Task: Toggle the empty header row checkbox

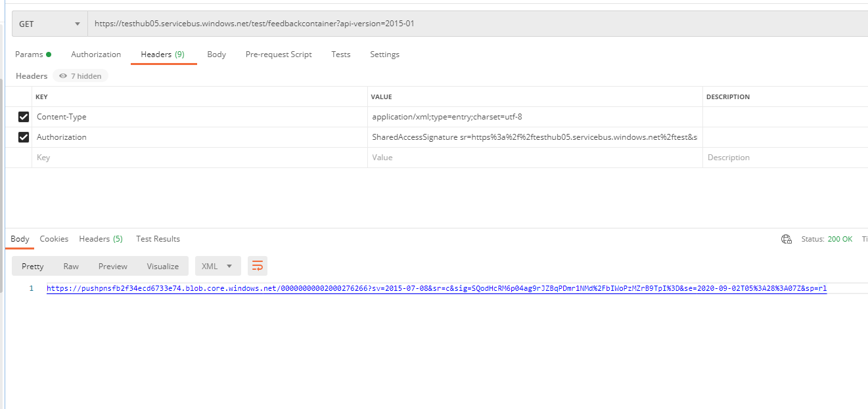Action: click(x=24, y=157)
